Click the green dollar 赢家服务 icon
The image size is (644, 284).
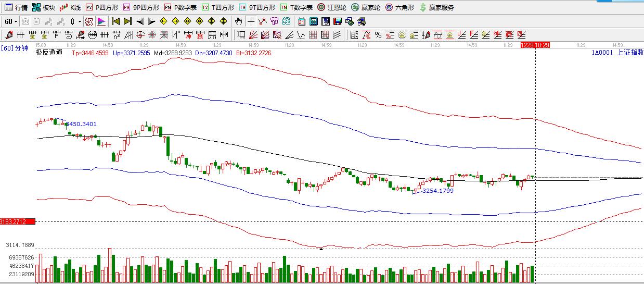423,7
